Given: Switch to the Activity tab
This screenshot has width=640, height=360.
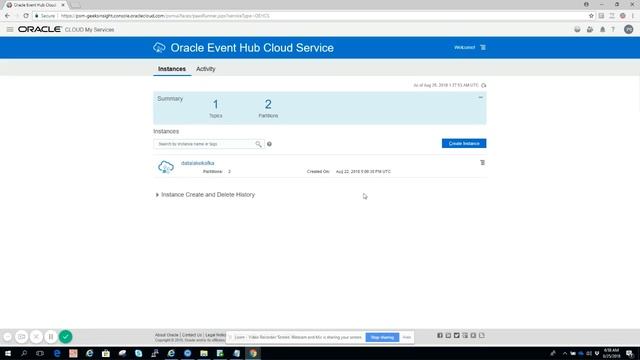Looking at the screenshot, I should 206,69.
